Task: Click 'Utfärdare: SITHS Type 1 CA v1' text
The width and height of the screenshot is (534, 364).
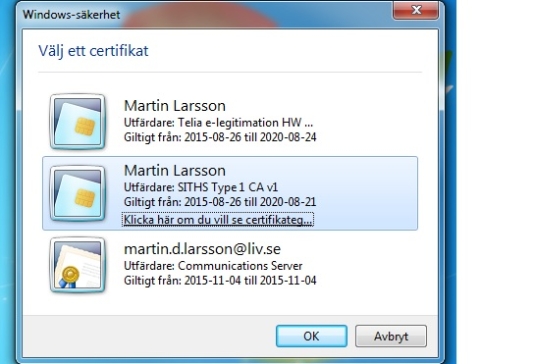Action: pos(201,187)
